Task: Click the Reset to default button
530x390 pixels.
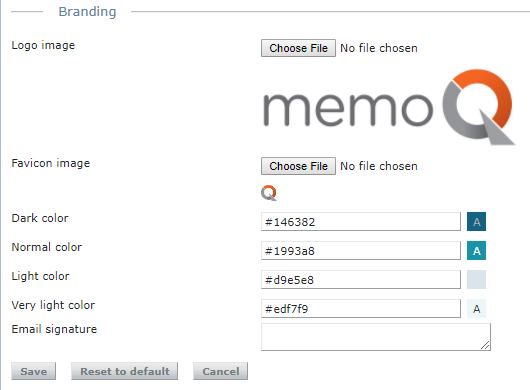Action: 124,371
